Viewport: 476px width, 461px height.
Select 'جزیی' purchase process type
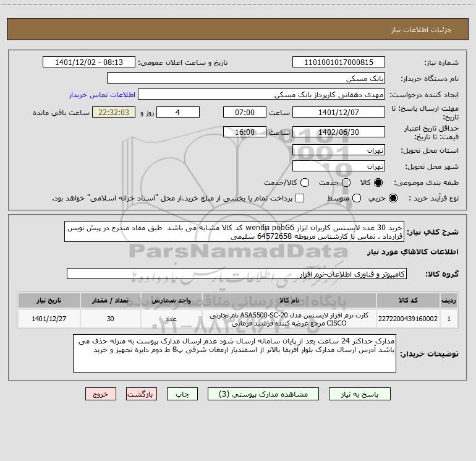point(394,198)
